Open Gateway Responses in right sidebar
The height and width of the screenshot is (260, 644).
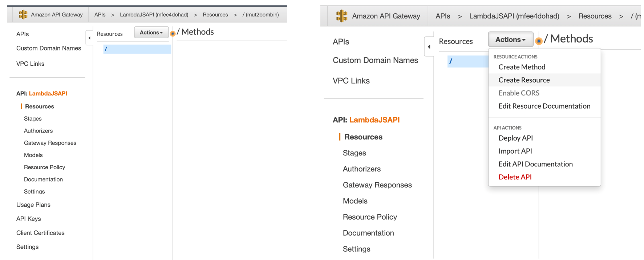(377, 185)
